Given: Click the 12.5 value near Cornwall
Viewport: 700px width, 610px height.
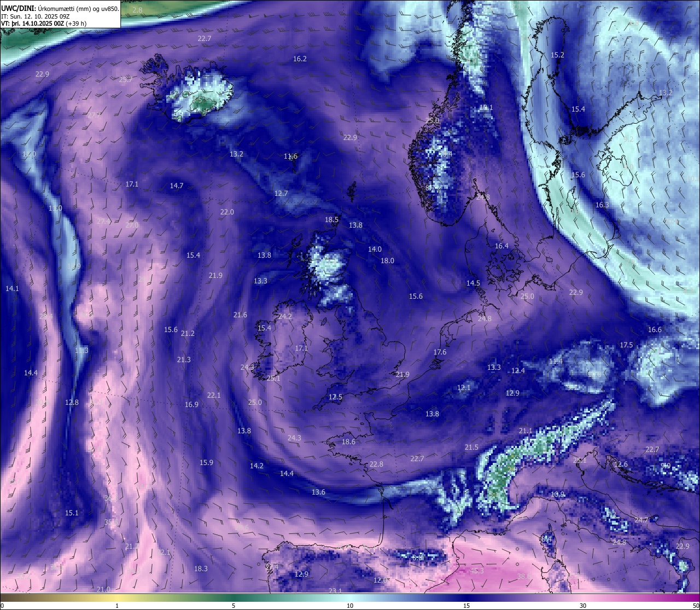Looking at the screenshot, I should coord(335,397).
